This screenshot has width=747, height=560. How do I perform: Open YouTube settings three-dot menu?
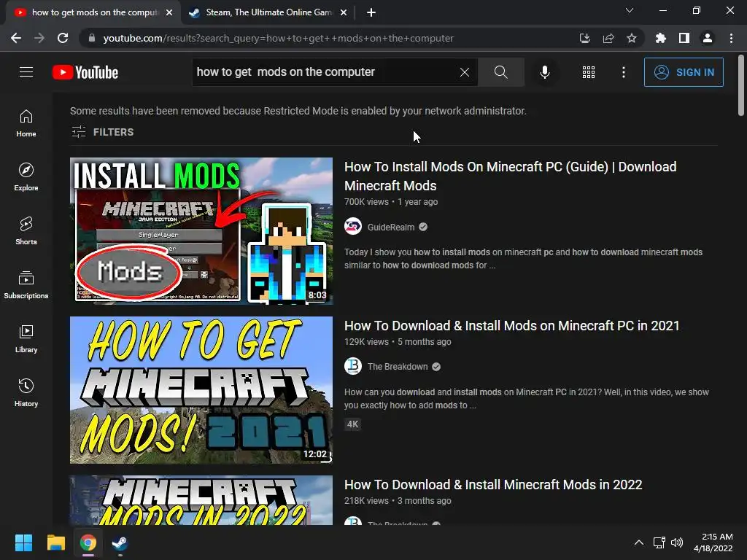[623, 72]
